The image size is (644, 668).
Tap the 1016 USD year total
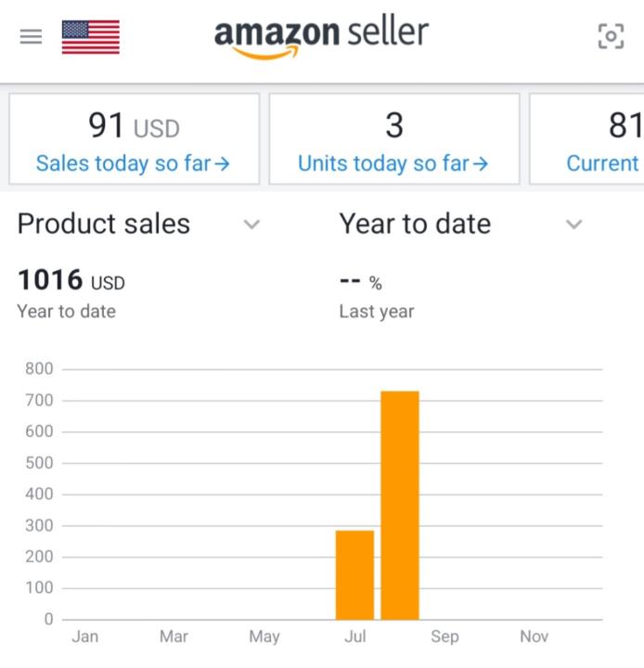71,279
